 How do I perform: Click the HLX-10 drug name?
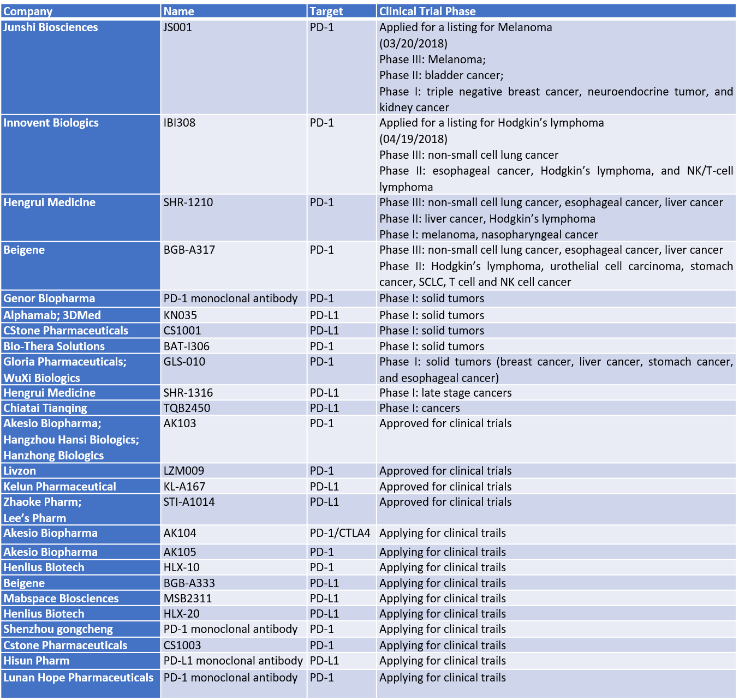click(x=182, y=567)
